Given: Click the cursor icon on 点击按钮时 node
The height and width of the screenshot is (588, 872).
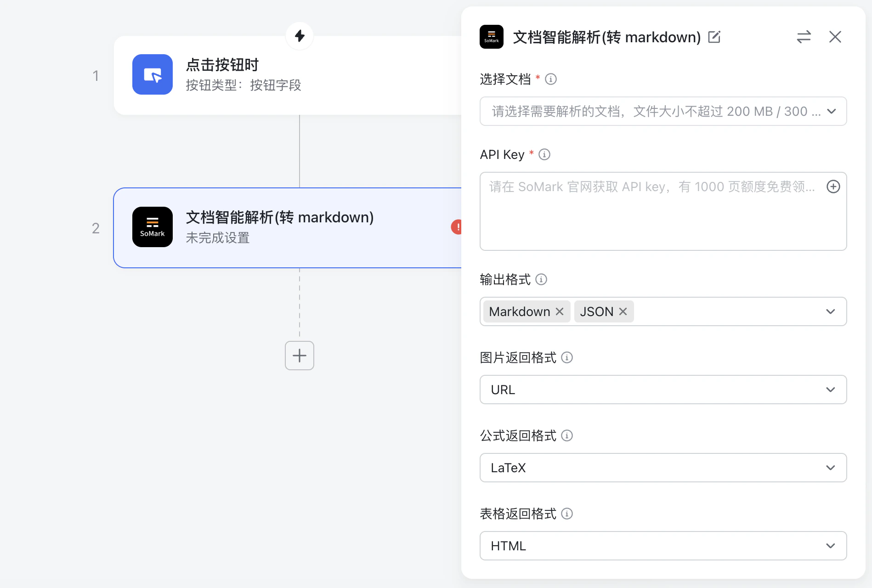Looking at the screenshot, I should tap(152, 74).
